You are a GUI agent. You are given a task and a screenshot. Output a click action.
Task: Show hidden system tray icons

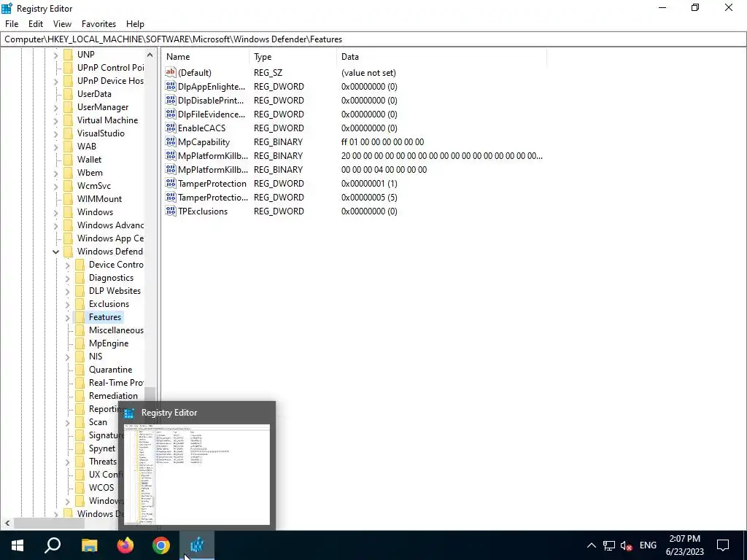click(591, 545)
